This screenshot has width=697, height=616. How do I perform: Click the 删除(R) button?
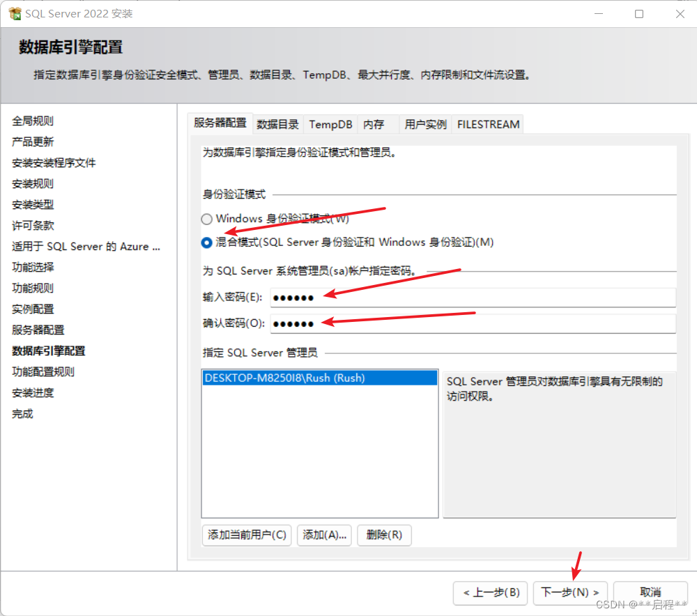click(x=384, y=534)
